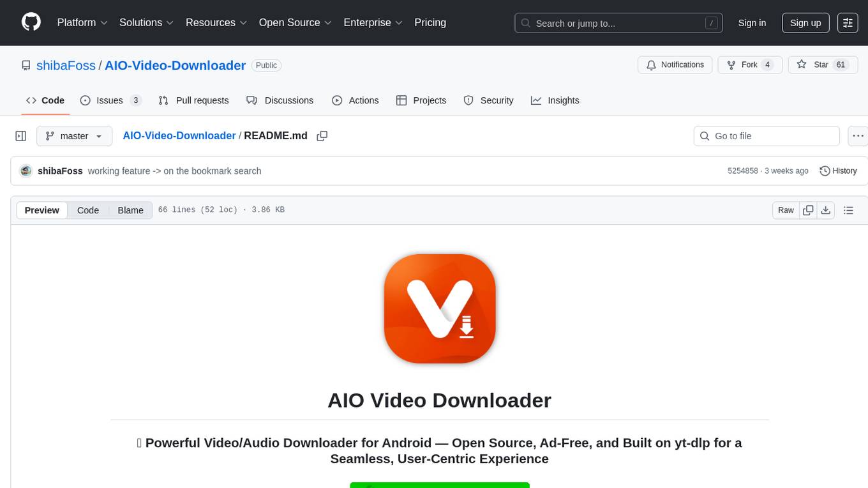Viewport: 868px width, 488px height.
Task: Open shibaFoss commit author avatar
Action: pyautogui.click(x=26, y=171)
